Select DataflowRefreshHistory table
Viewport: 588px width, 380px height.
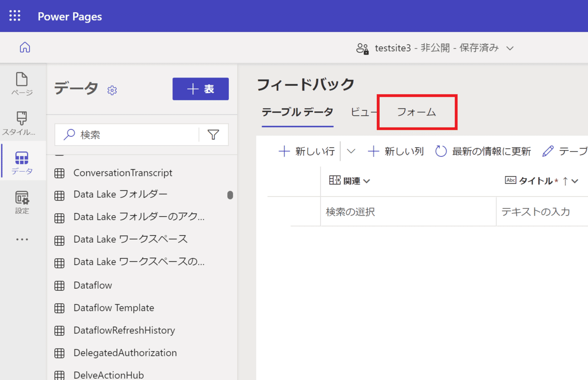(124, 330)
